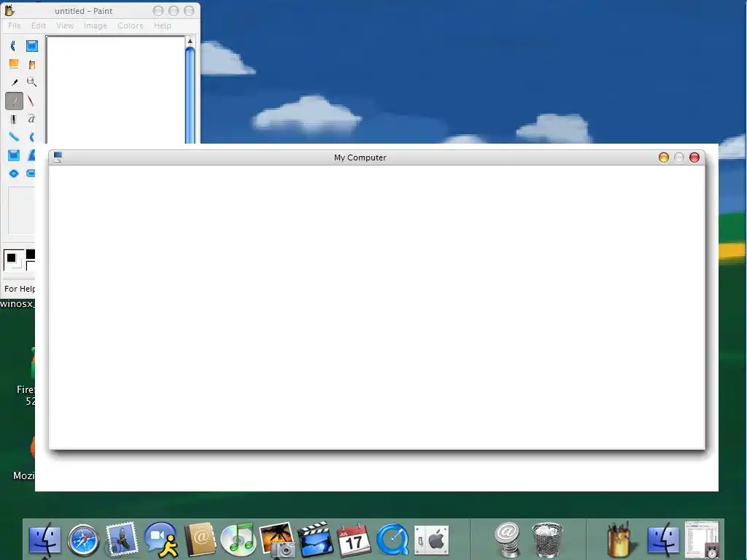Viewport: 747px width, 560px height.
Task: Click the @ spring icon in the dock
Action: (508, 540)
